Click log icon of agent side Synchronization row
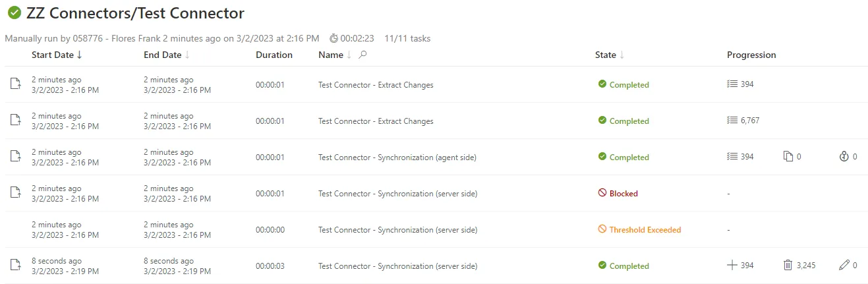 (x=15, y=157)
